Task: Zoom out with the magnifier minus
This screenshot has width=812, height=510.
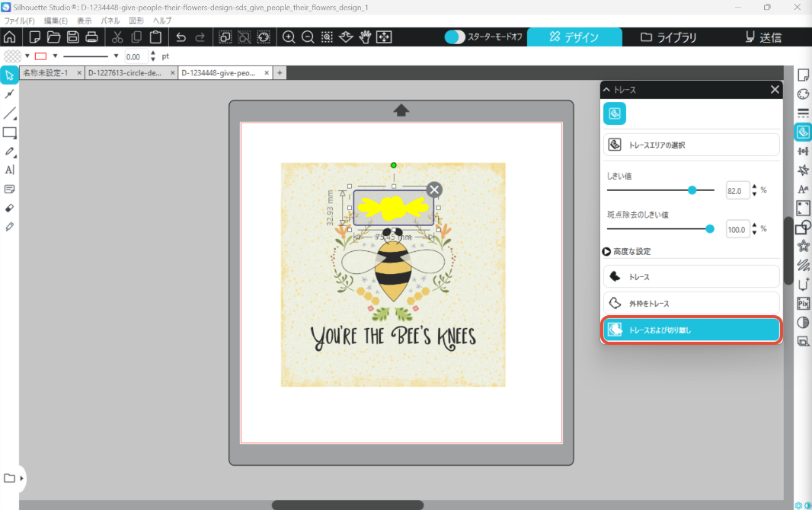Action: point(308,37)
